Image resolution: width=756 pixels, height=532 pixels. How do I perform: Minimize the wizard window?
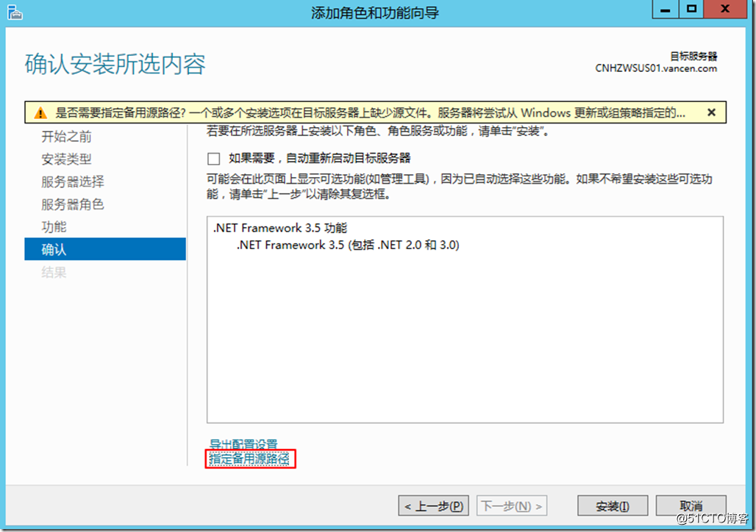coord(666,9)
